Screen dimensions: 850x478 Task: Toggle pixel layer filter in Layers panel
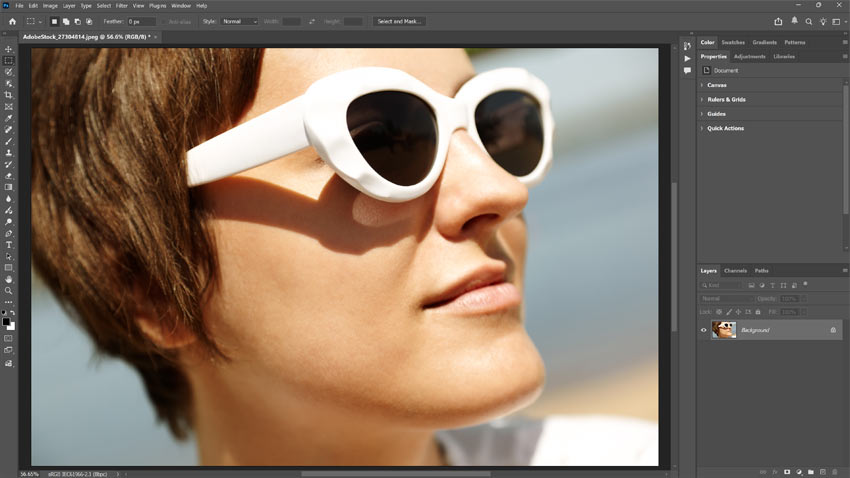click(x=751, y=285)
